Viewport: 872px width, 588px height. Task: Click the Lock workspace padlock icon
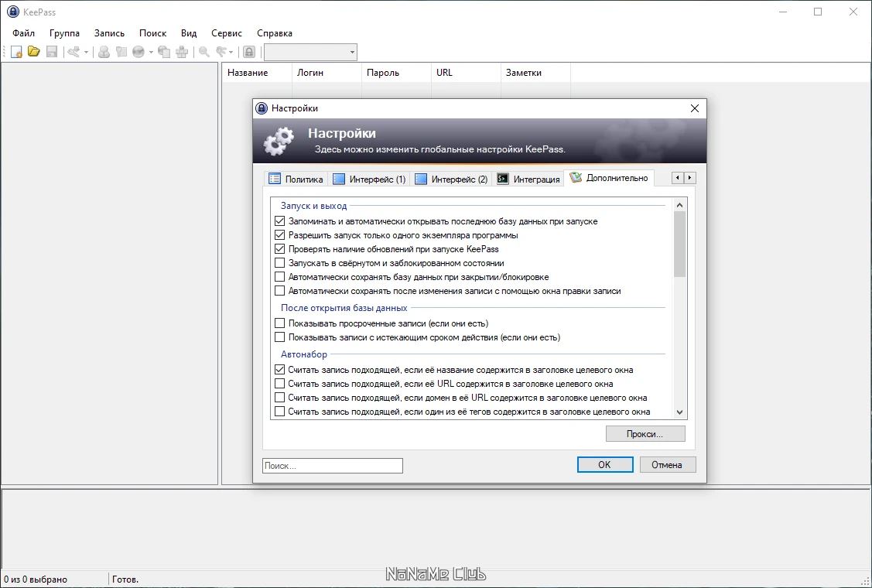[249, 52]
